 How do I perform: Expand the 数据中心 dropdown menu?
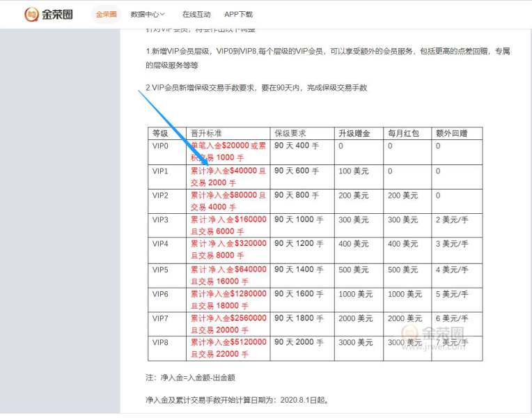tap(148, 14)
